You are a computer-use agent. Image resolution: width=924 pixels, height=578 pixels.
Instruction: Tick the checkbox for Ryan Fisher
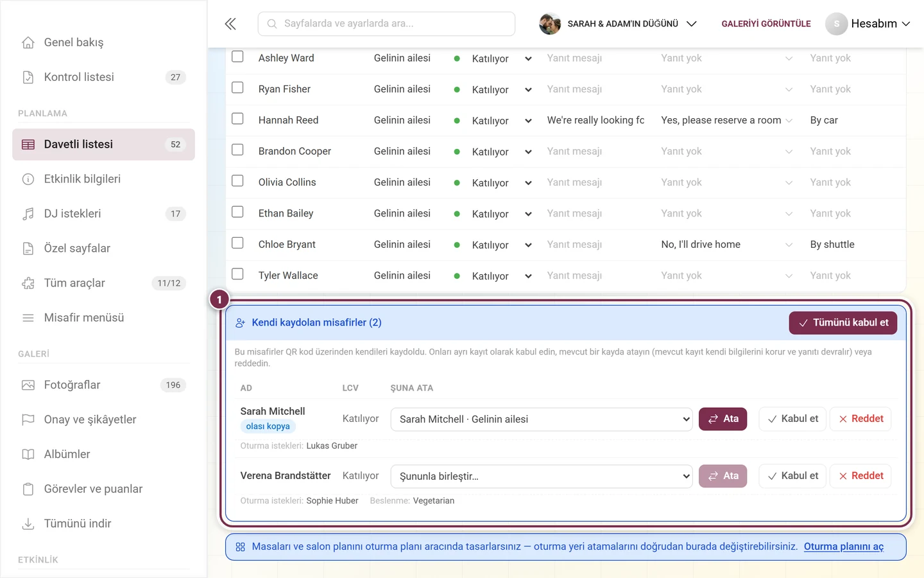click(x=237, y=87)
